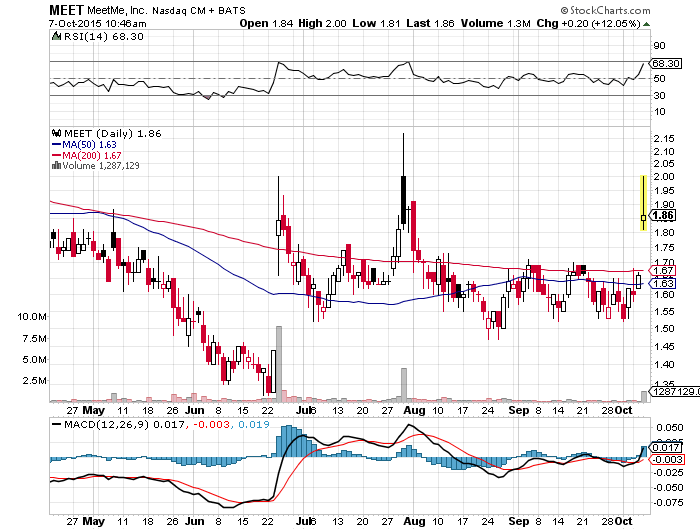Image resolution: width=700 pixels, height=530 pixels.
Task: Click the 2.15 price axis label
Action: point(664,139)
